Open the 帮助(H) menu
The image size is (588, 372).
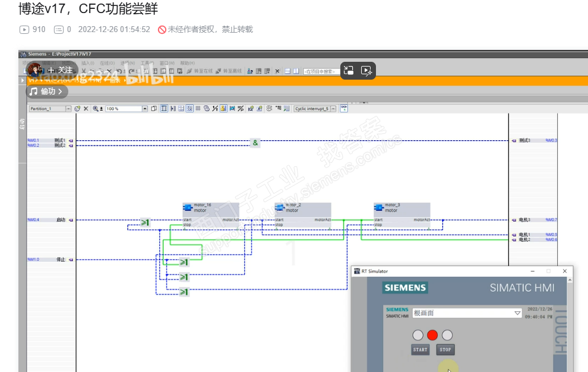coord(188,63)
